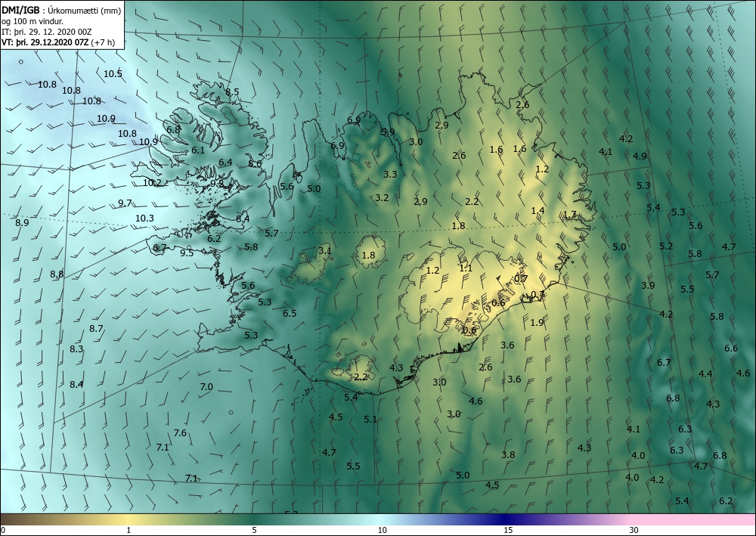Click the 8.3 value label
Viewport: 756px width, 536px height.
(x=76, y=349)
